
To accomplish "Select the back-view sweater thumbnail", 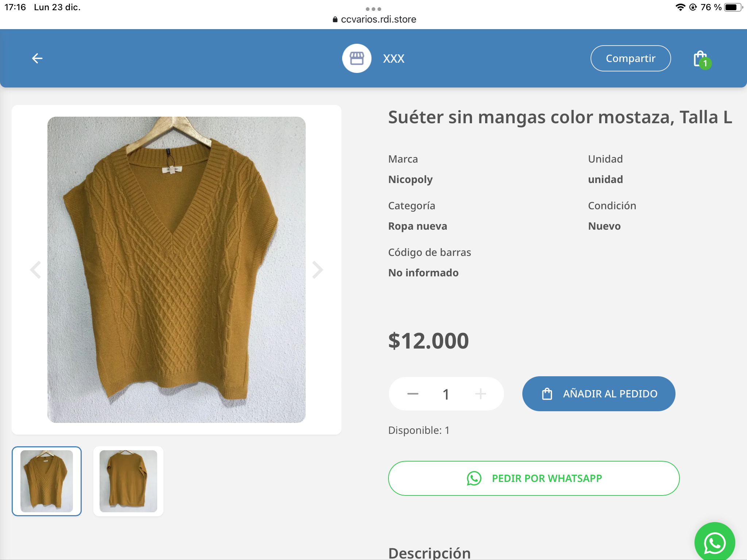I will pos(128,481).
